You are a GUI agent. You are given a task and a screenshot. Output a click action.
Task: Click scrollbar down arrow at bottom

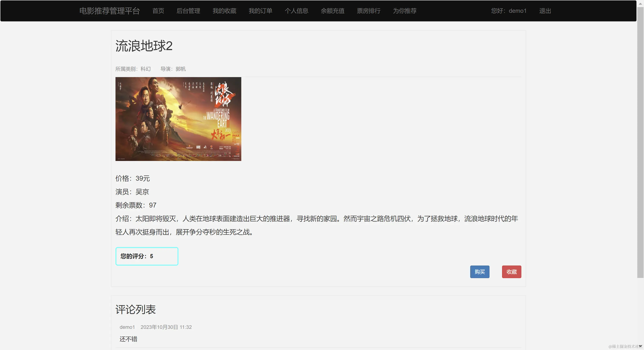click(640, 346)
